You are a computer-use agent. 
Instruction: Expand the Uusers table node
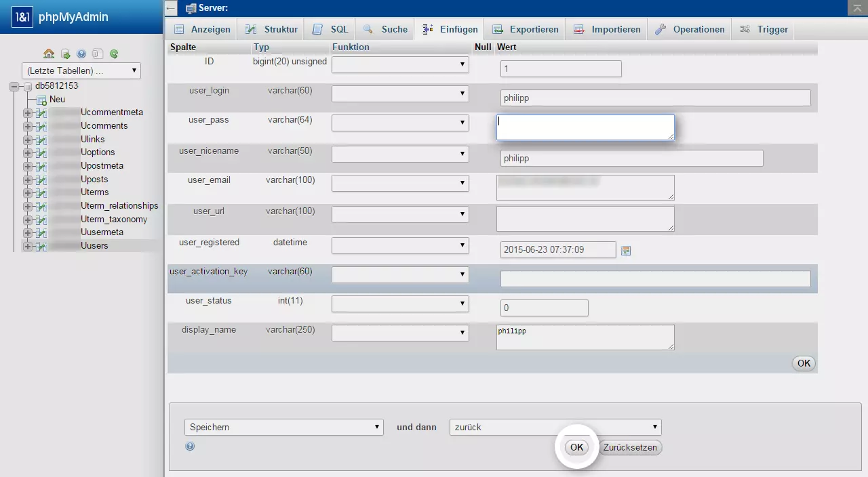[x=28, y=246]
